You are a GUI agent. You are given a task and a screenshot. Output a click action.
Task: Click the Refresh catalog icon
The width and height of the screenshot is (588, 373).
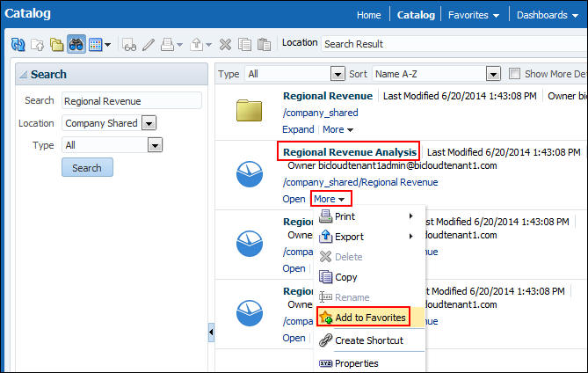(x=18, y=45)
